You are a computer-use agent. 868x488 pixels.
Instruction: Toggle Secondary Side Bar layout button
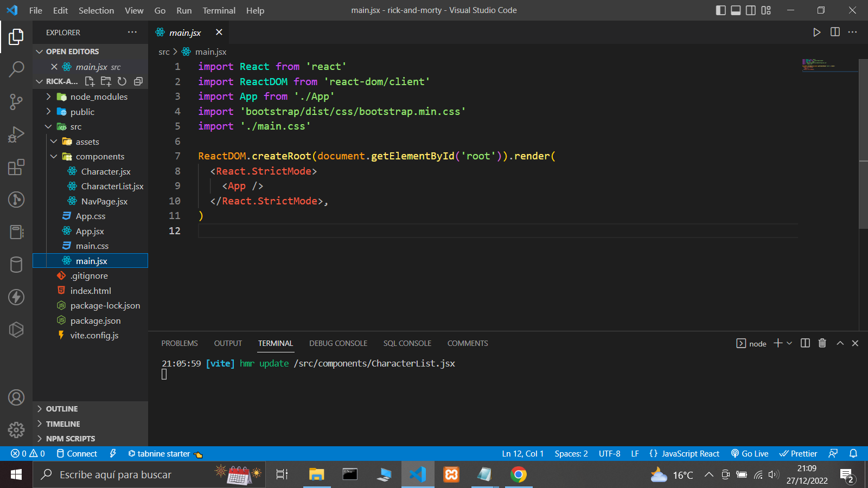click(x=751, y=10)
